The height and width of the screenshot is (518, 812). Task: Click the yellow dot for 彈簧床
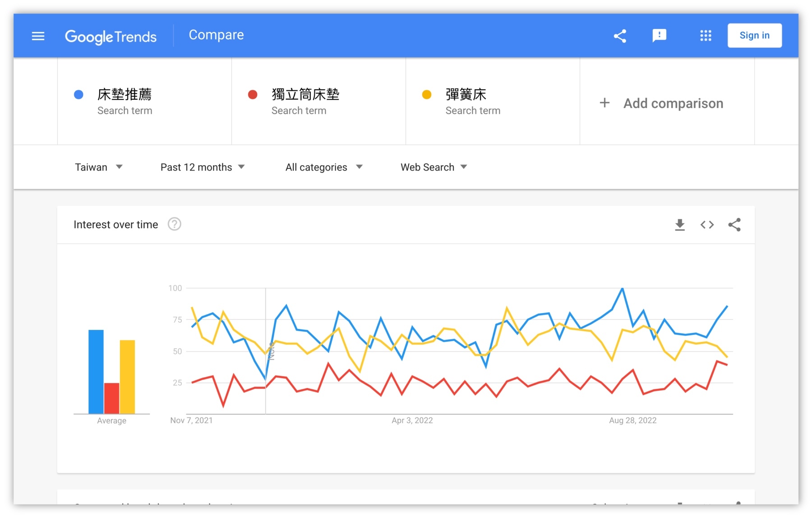pos(426,94)
